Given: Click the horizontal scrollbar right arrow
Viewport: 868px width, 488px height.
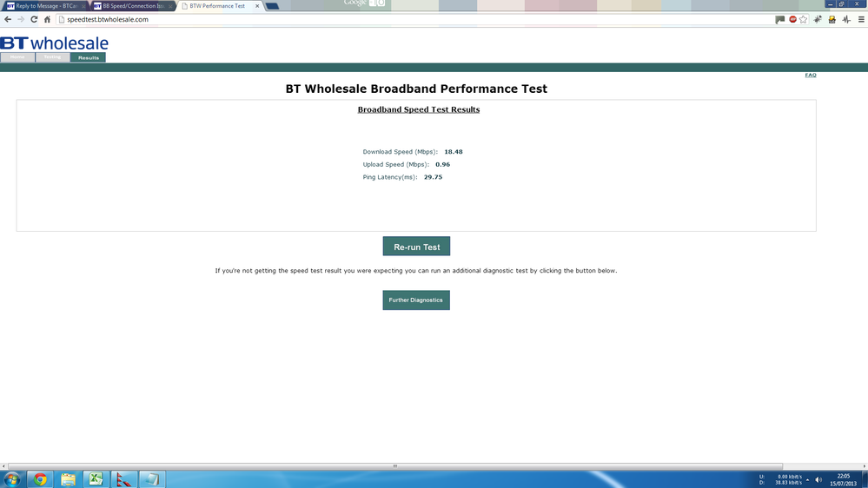Looking at the screenshot, I should (865, 466).
